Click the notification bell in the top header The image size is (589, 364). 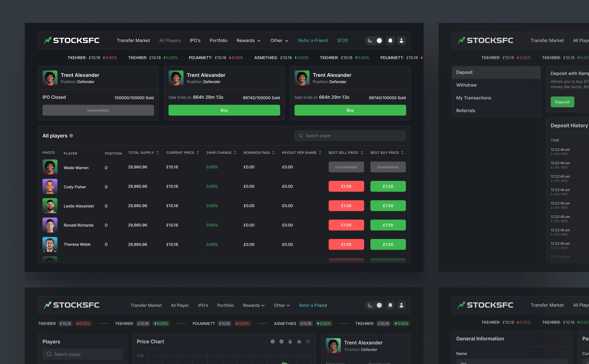coord(390,40)
